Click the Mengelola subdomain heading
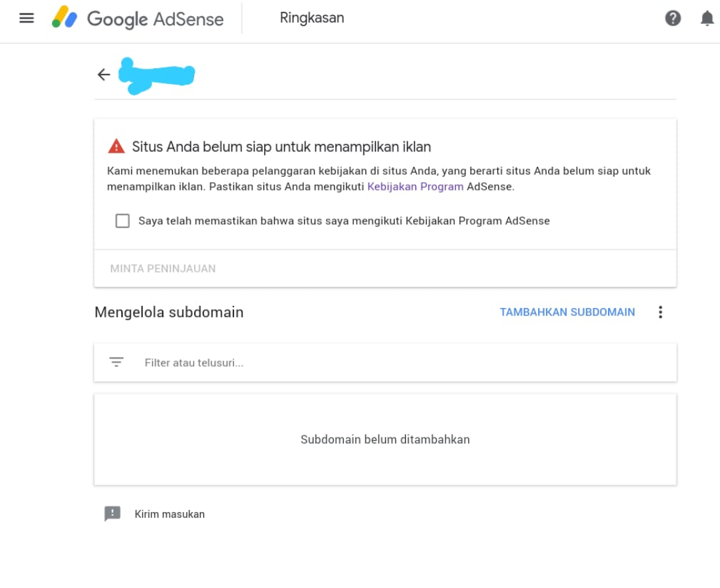Screen dimensions: 720x588 tap(169, 312)
